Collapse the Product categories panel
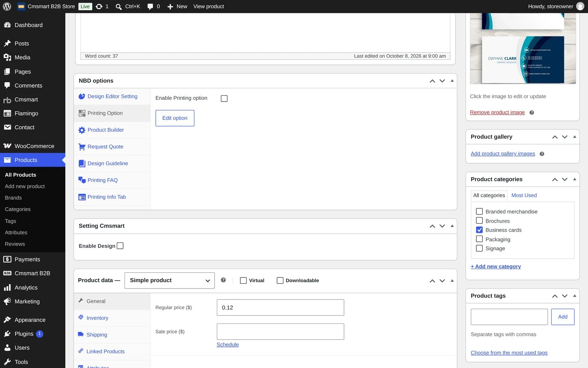This screenshot has width=588, height=368. tap(574, 179)
